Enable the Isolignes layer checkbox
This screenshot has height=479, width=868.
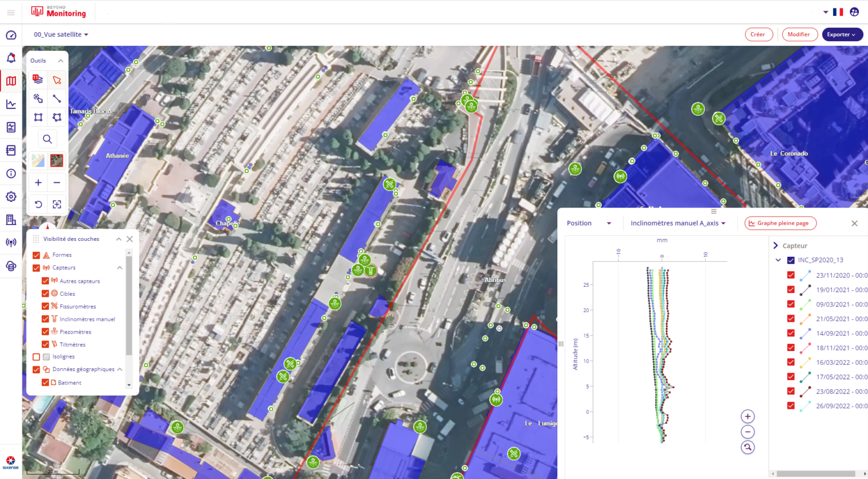coord(36,357)
